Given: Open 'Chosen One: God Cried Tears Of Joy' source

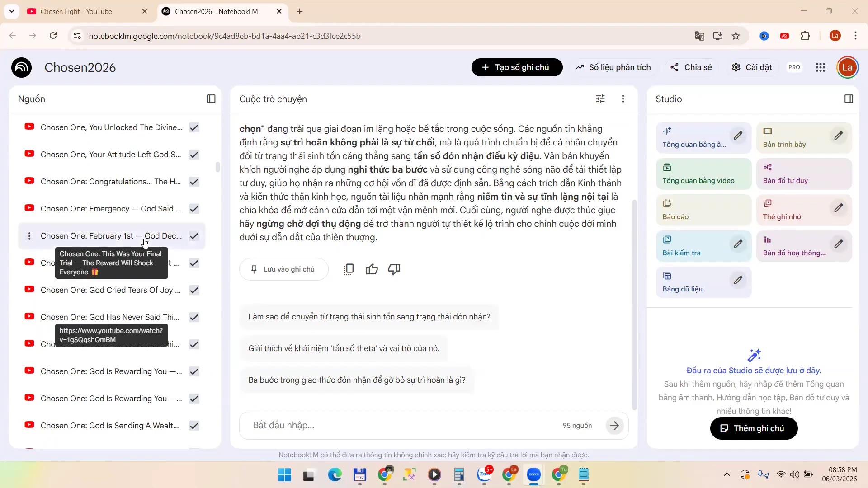Looking at the screenshot, I should (x=111, y=290).
